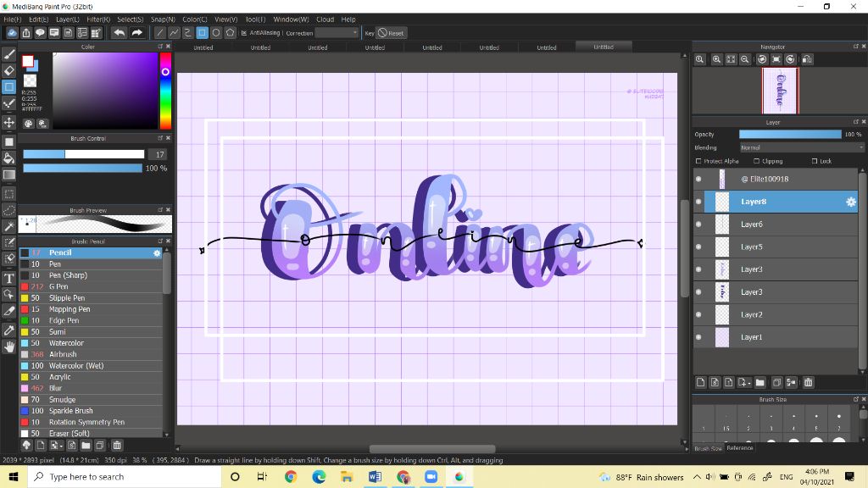The image size is (868, 488).
Task: Choose the polyline shape mode icon
Action: tap(174, 33)
